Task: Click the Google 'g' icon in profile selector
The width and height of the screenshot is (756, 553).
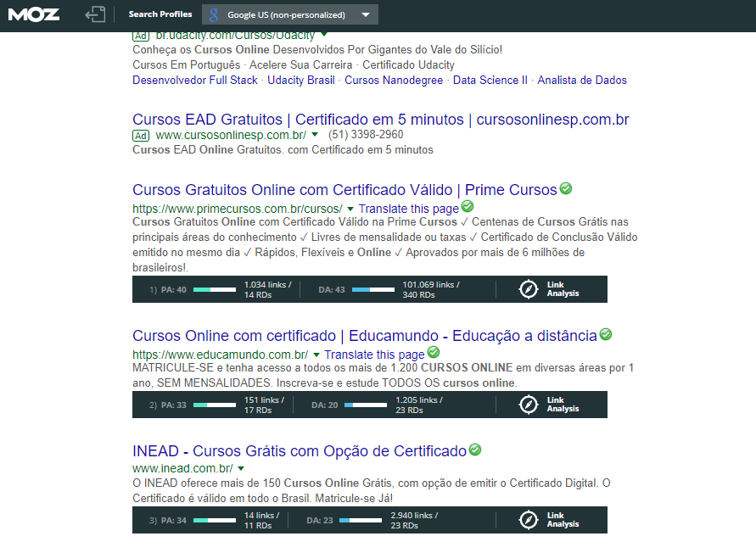Action: [214, 15]
